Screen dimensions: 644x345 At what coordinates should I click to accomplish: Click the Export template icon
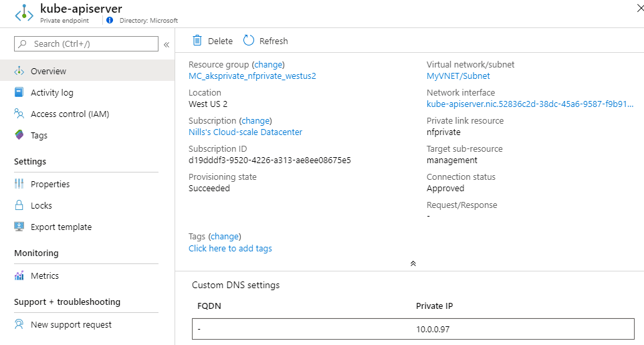19,226
